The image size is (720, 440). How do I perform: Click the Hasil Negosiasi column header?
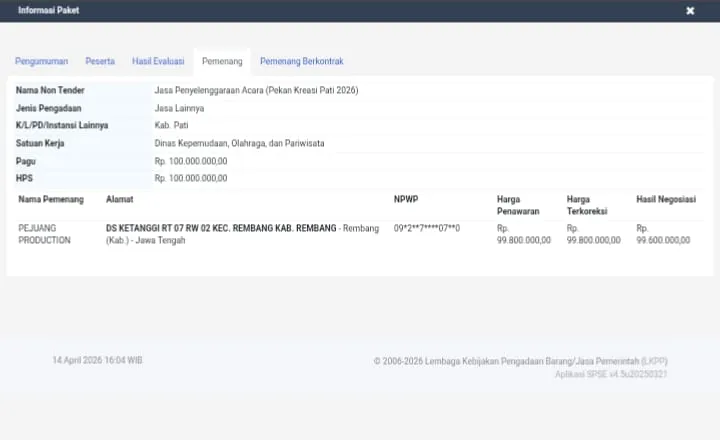[666, 200]
